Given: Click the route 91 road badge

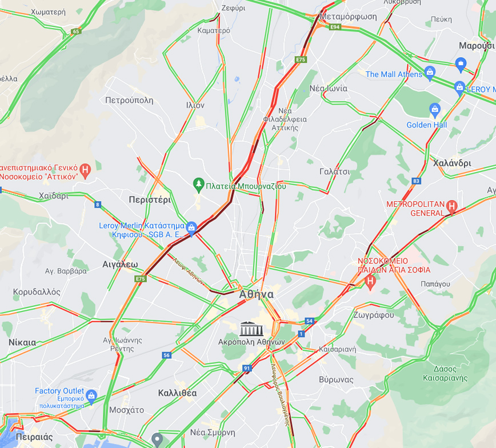Looking at the screenshot, I should pos(247,368).
